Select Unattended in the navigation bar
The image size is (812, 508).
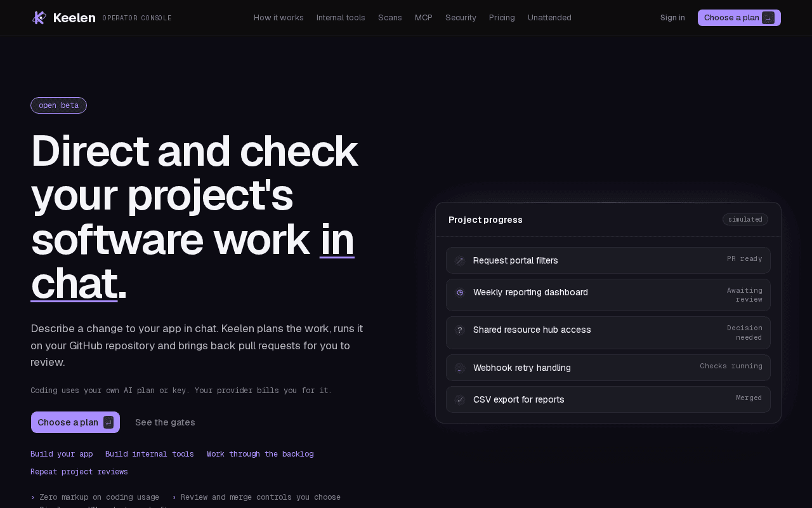549,18
